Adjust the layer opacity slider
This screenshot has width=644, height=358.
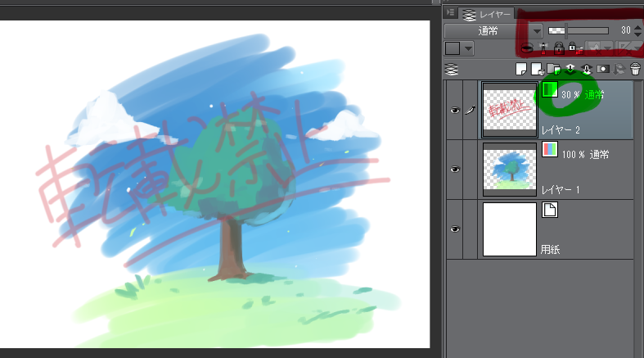pyautogui.click(x=579, y=30)
